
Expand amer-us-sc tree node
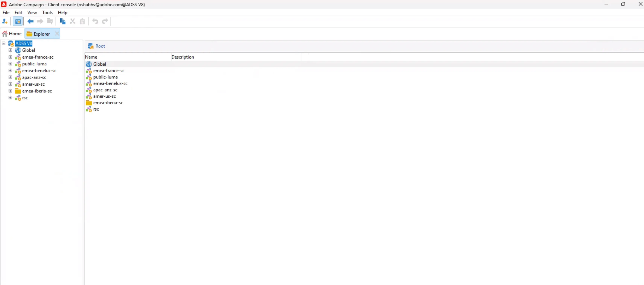coord(10,84)
